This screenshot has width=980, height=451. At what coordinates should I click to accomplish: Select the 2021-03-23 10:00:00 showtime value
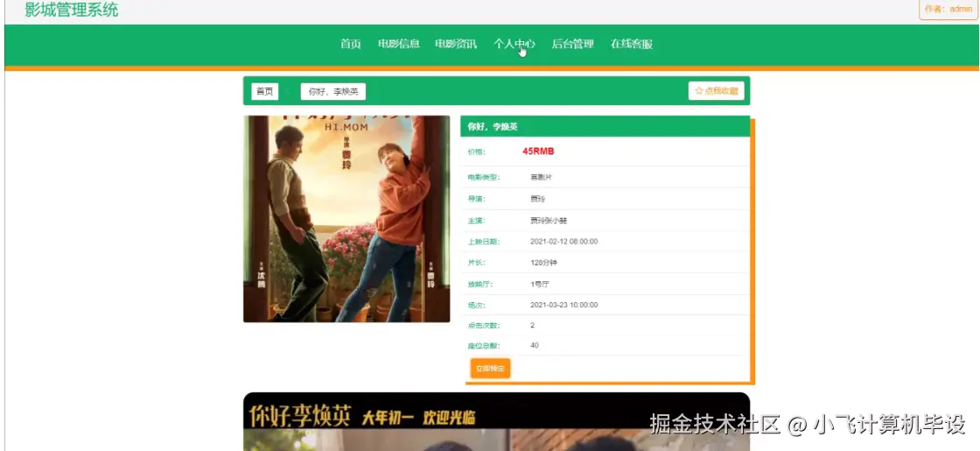click(x=563, y=305)
